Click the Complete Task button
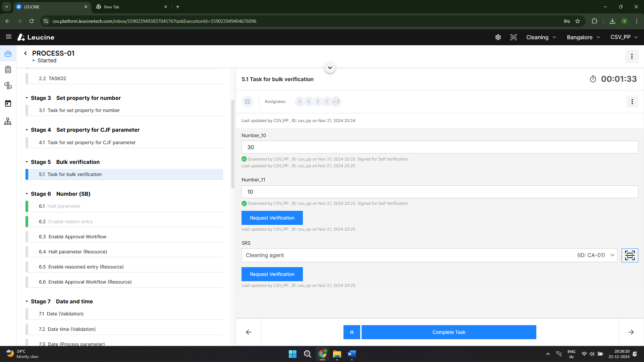Viewport: 644px width, 362px height. (x=449, y=332)
